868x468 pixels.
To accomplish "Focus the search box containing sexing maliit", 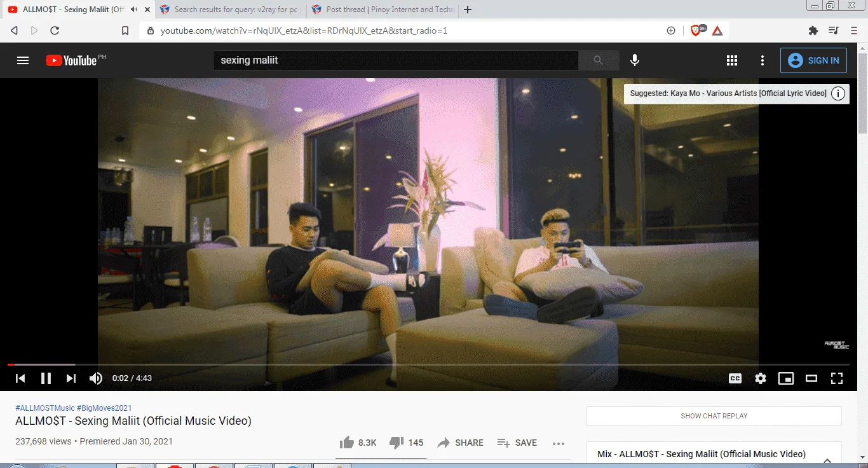I will (x=395, y=60).
